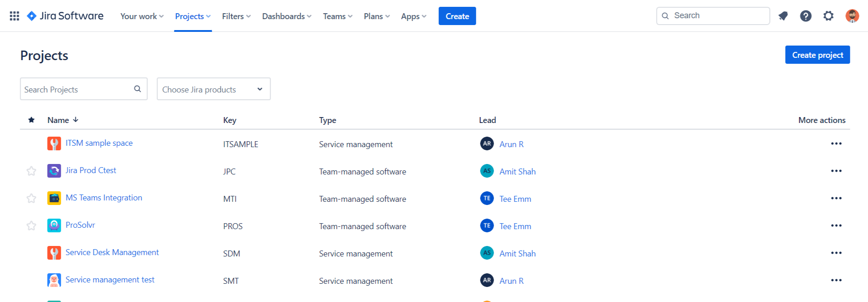Focus the top Search field
This screenshot has height=302, width=868.
pyautogui.click(x=713, y=16)
